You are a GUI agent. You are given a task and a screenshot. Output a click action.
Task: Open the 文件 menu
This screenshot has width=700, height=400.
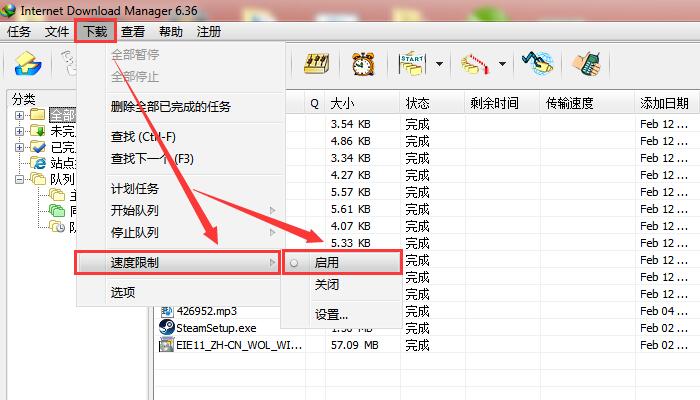(57, 32)
